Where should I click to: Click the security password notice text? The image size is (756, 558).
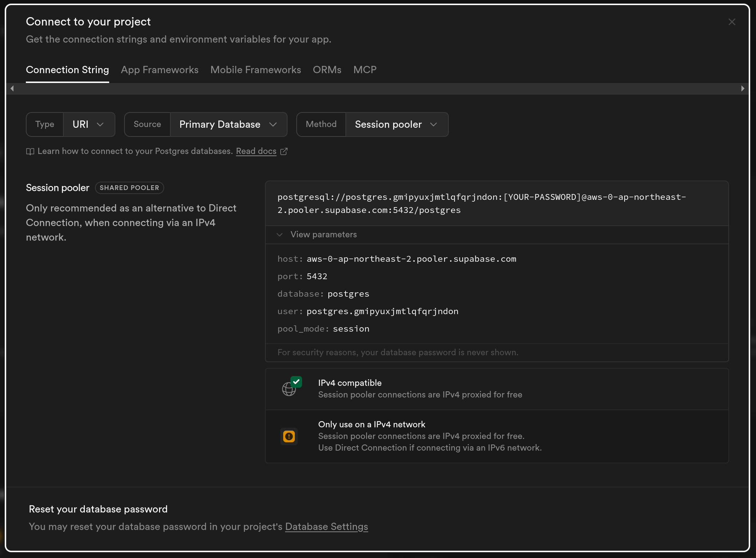(x=398, y=352)
